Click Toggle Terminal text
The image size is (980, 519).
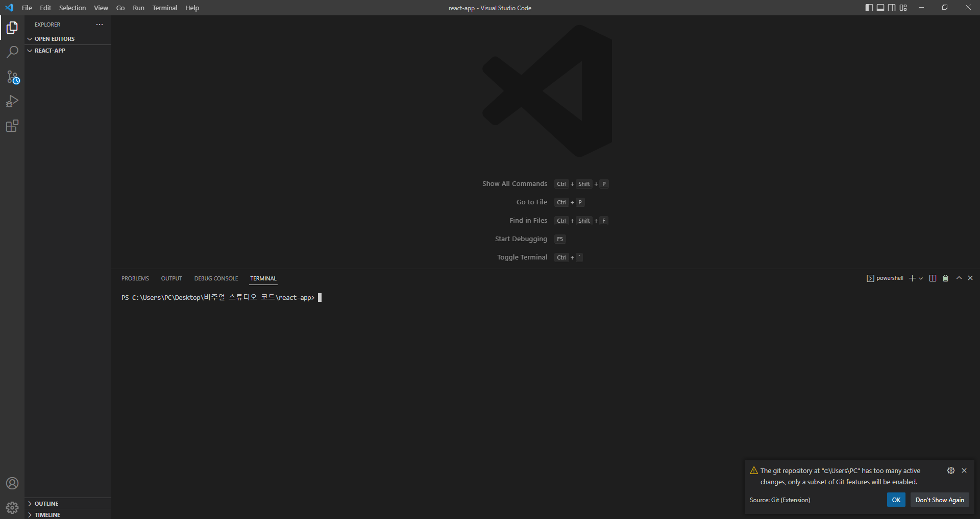[x=522, y=257]
